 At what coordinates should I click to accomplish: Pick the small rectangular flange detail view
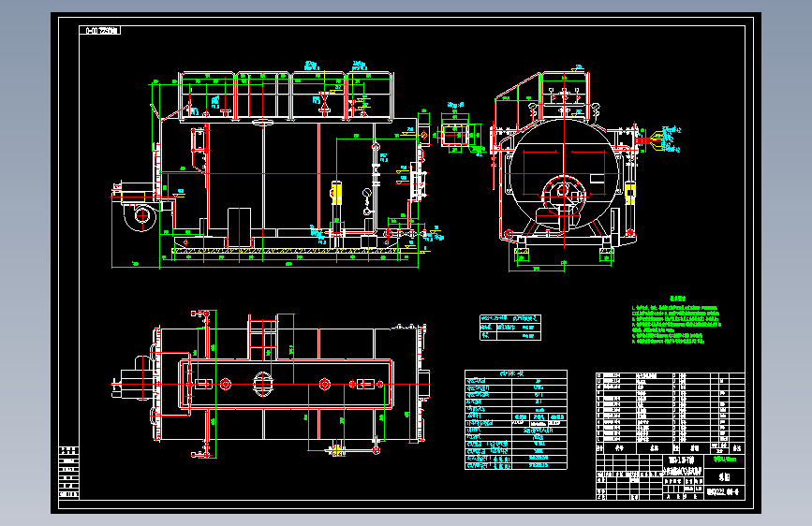454,136
